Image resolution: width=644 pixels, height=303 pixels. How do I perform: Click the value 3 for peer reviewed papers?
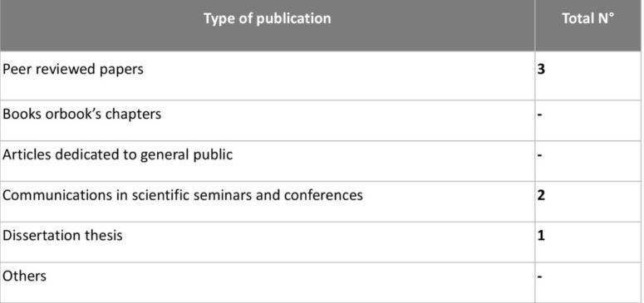541,69
